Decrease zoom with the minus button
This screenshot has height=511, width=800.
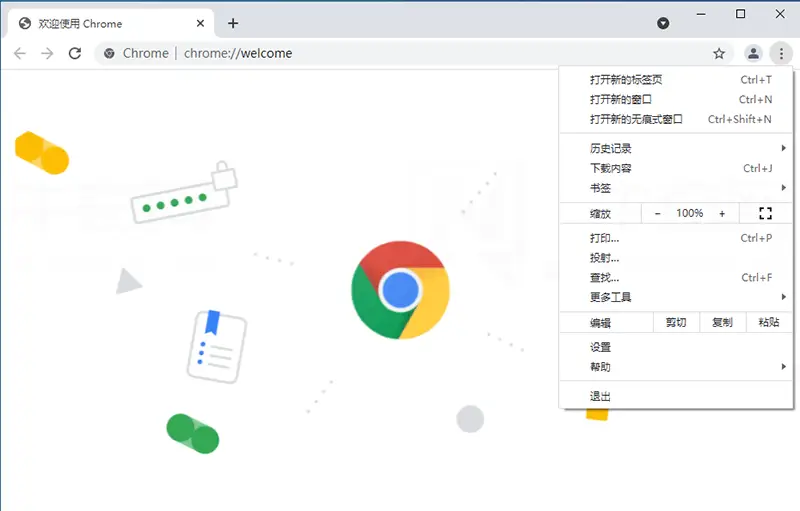(x=658, y=214)
